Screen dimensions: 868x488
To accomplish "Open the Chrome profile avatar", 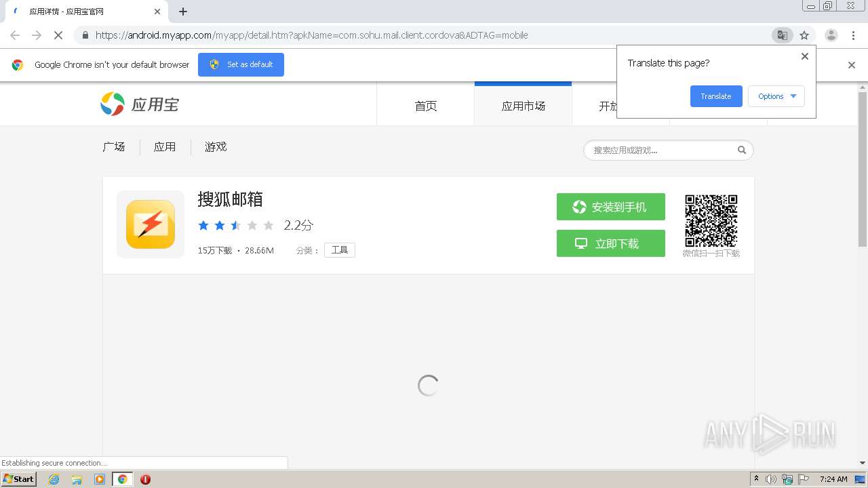I will pos(831,35).
